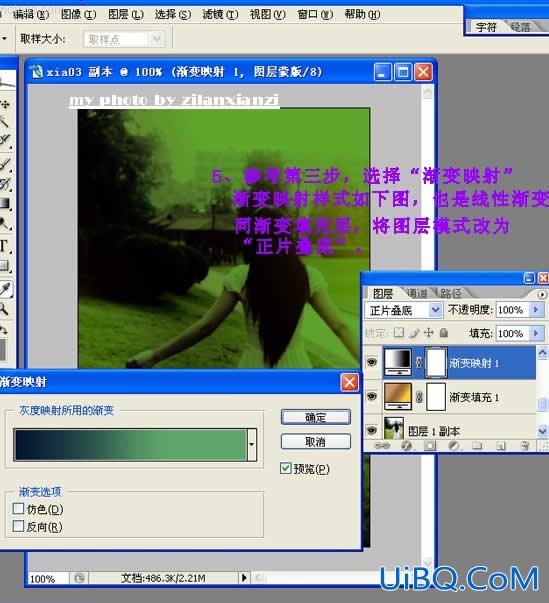549x603 pixels.
Task: Open the 不透明度 opacity slider arrow
Action: pyautogui.click(x=536, y=310)
